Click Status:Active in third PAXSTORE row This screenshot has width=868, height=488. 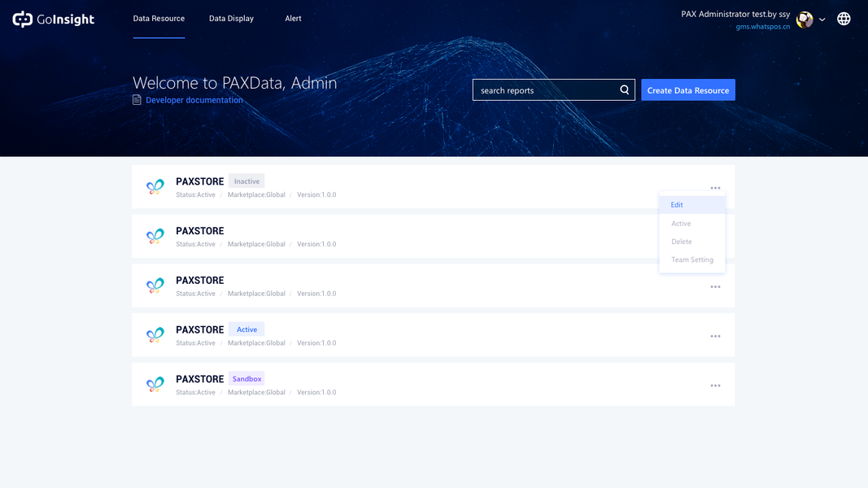coord(195,294)
